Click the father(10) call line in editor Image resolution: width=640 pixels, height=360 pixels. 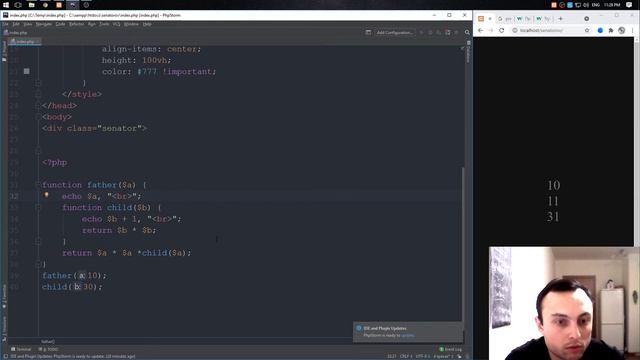74,276
